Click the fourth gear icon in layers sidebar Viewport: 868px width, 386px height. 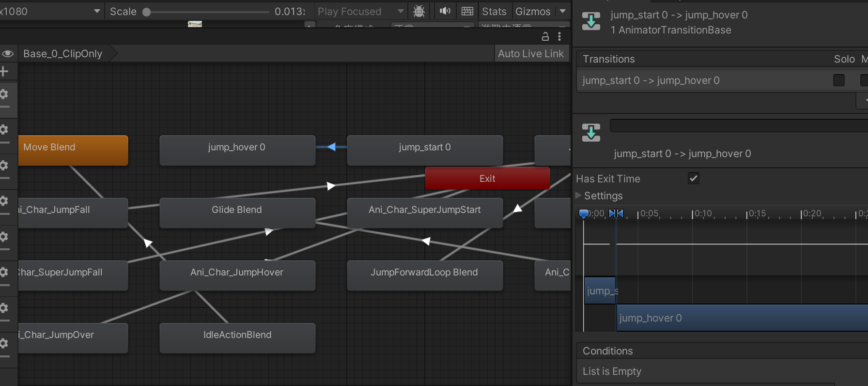(x=4, y=201)
